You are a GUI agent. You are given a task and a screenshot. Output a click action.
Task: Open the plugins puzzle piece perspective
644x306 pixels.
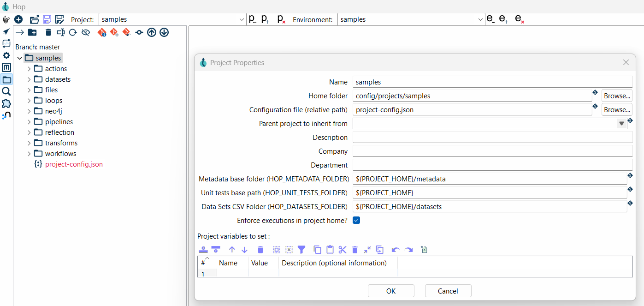6,103
